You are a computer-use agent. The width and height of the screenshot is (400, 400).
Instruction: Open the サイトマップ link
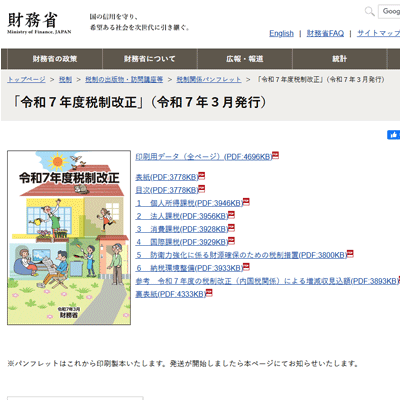pyautogui.click(x=378, y=33)
